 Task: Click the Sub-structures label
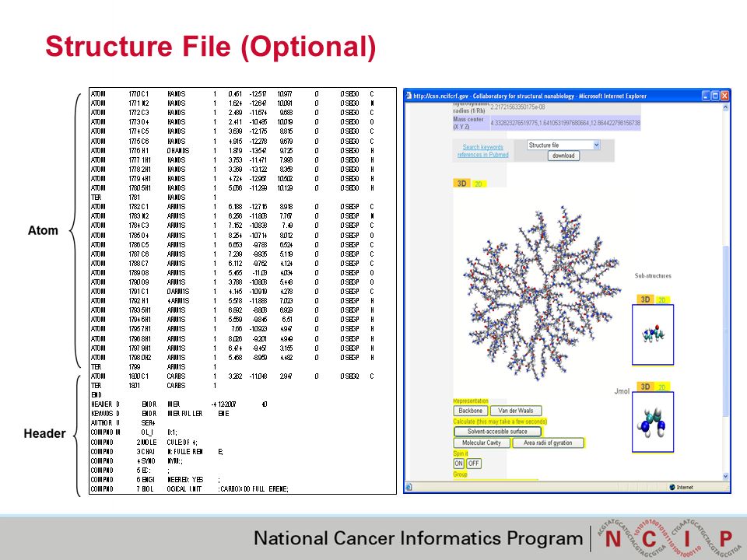[x=653, y=275]
